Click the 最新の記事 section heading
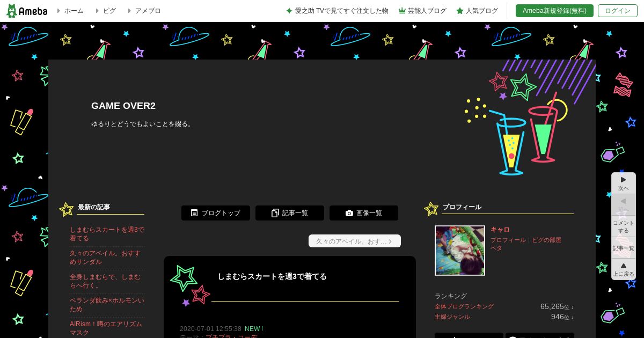The height and width of the screenshot is (338, 644). (94, 207)
